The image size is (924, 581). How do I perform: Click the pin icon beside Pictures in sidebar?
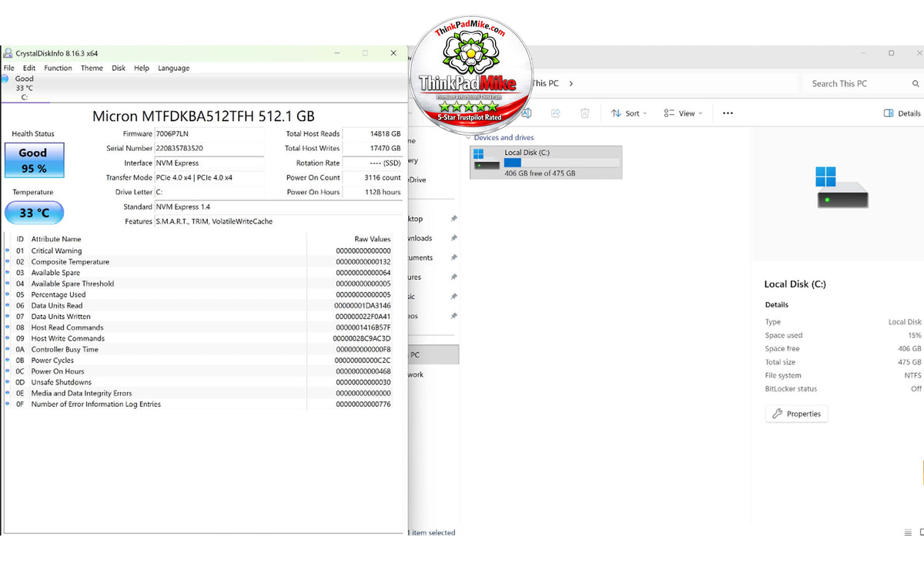(454, 277)
